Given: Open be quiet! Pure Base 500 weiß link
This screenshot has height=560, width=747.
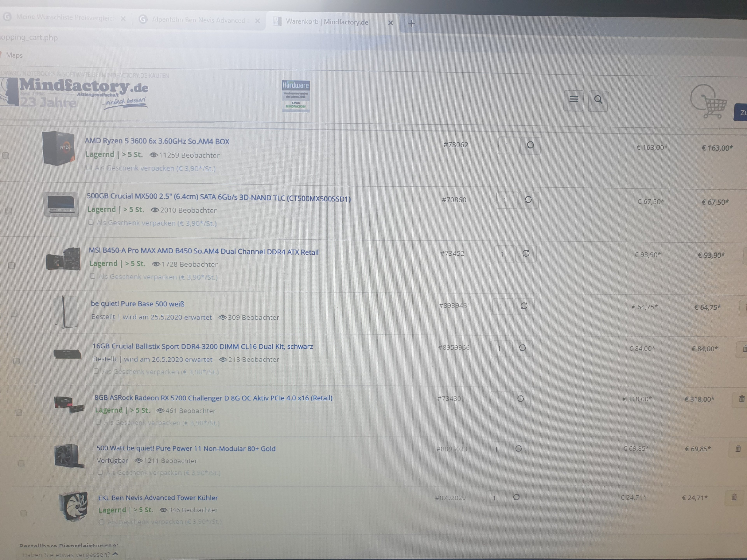Looking at the screenshot, I should [x=138, y=304].
